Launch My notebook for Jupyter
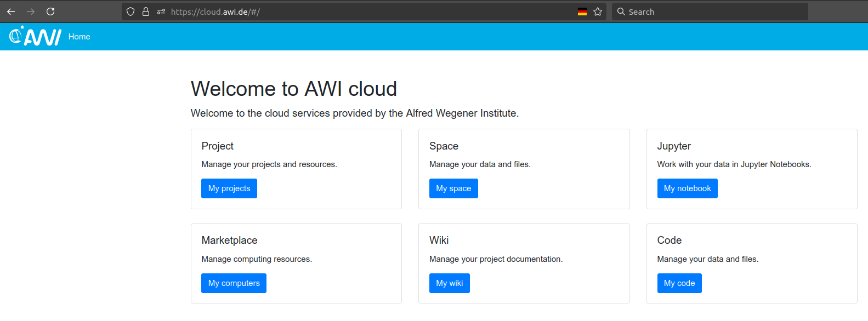 [687, 188]
